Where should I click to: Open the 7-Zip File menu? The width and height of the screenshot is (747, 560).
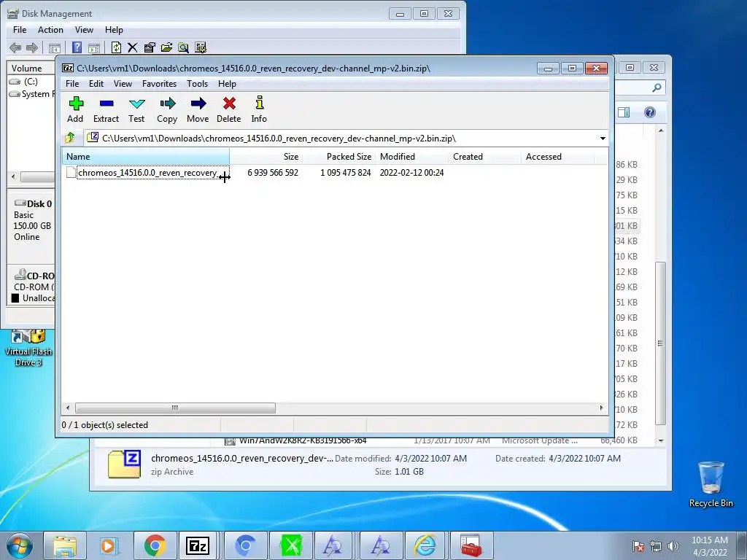[72, 84]
